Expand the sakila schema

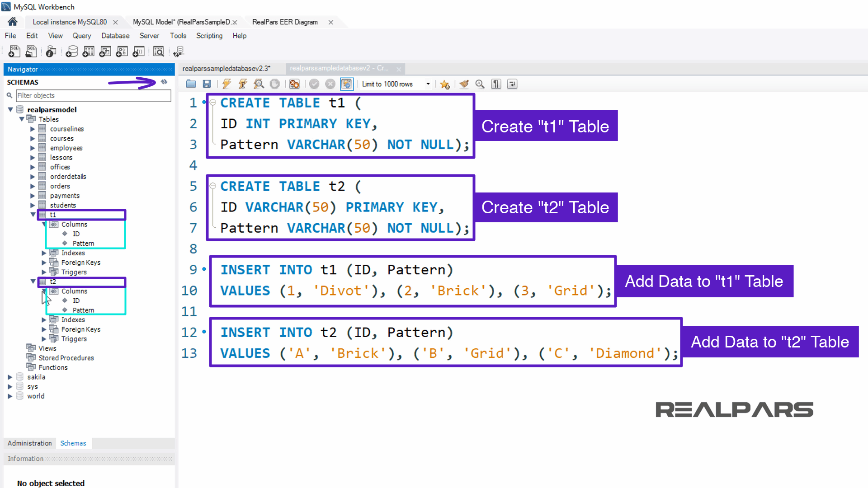click(x=10, y=377)
